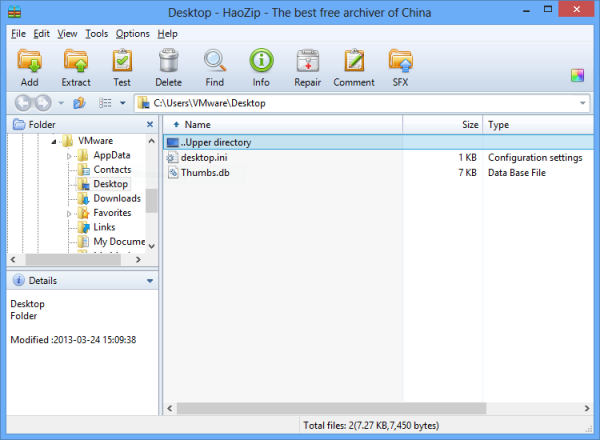Open the View menu
Image resolution: width=600 pixels, height=440 pixels.
[x=67, y=34]
